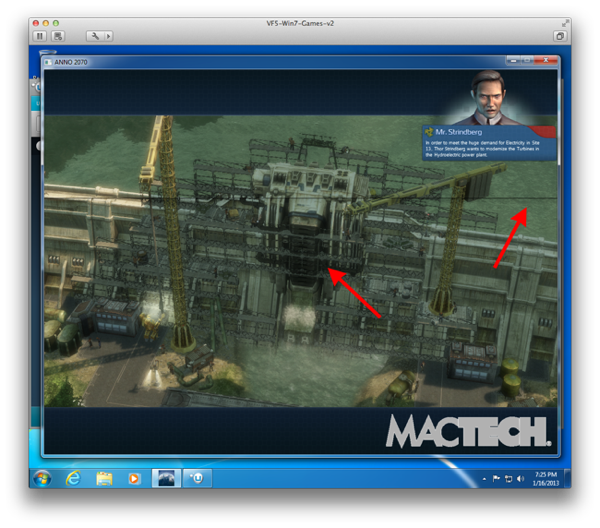The width and height of the screenshot is (600, 528).
Task: Open the volume speaker control
Action: [x=520, y=479]
